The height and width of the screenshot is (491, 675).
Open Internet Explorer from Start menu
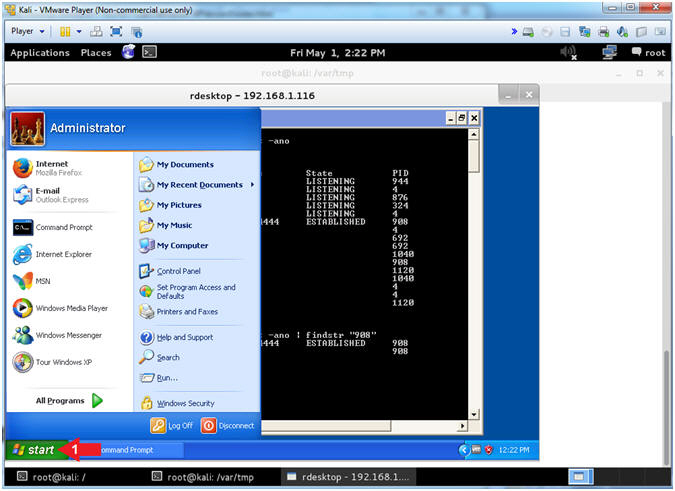(x=52, y=254)
